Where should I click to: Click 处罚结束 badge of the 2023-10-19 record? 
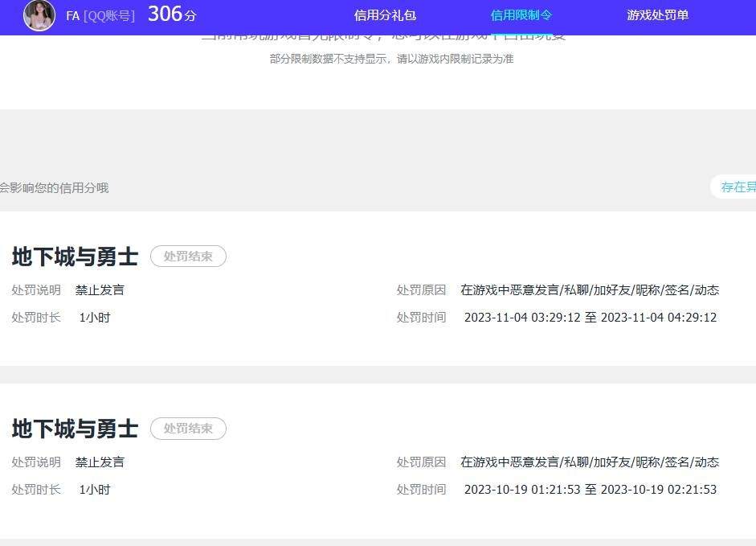point(188,429)
